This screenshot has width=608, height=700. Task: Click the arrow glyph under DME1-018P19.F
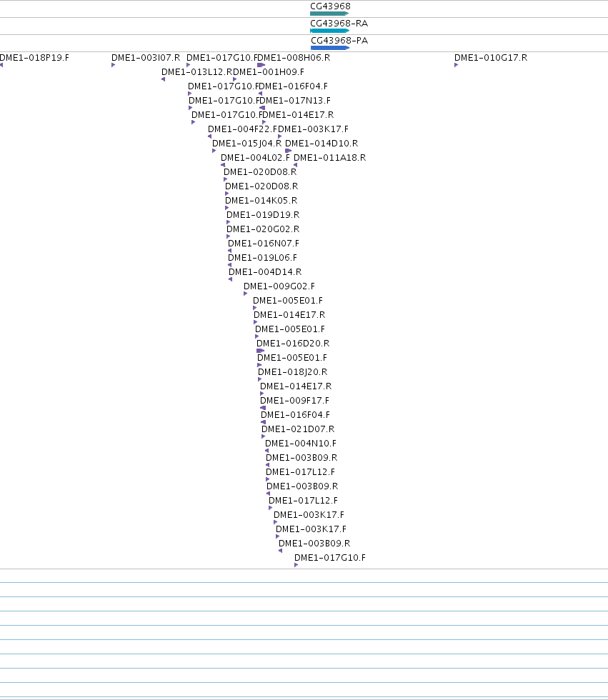coord(1,65)
